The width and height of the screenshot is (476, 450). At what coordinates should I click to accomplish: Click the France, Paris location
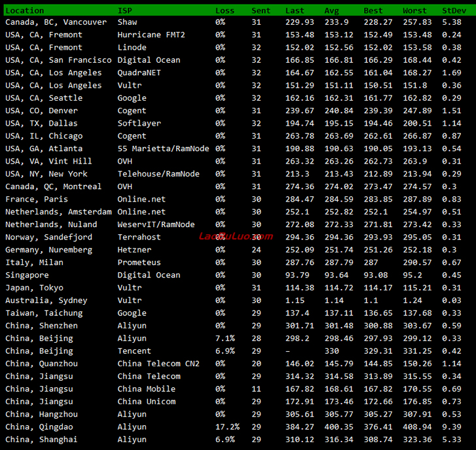click(x=37, y=199)
